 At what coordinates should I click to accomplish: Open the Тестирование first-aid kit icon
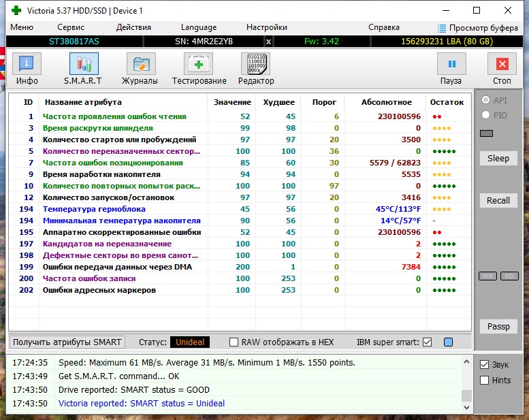(x=198, y=64)
